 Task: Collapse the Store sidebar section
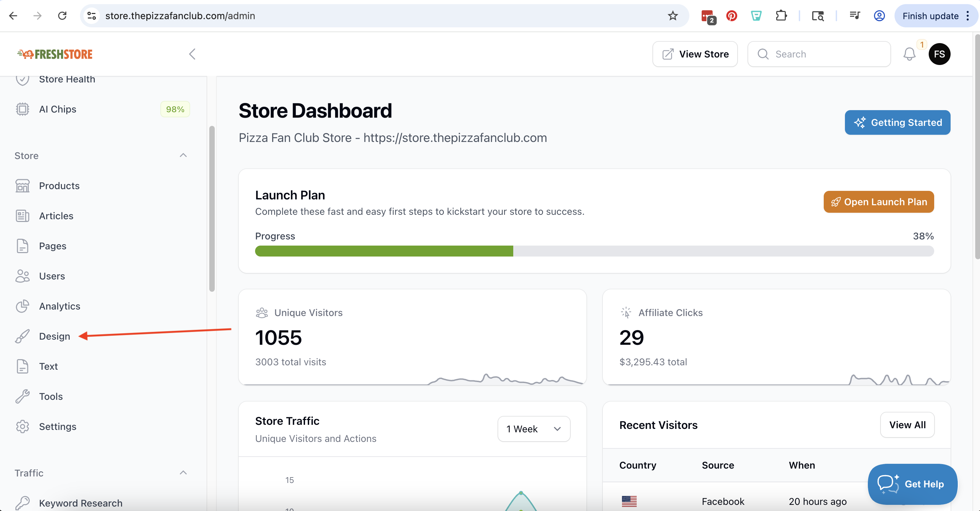point(183,155)
